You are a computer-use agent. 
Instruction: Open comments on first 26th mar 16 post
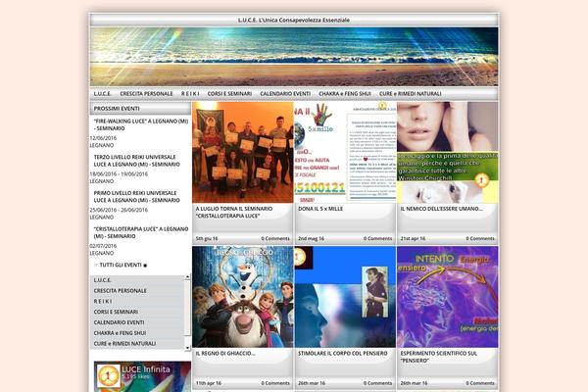(x=377, y=383)
